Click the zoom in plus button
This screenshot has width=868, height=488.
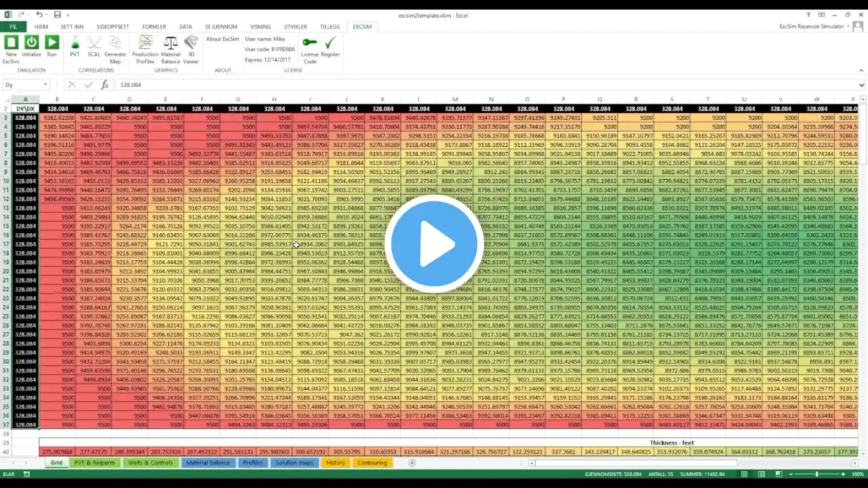[842, 474]
